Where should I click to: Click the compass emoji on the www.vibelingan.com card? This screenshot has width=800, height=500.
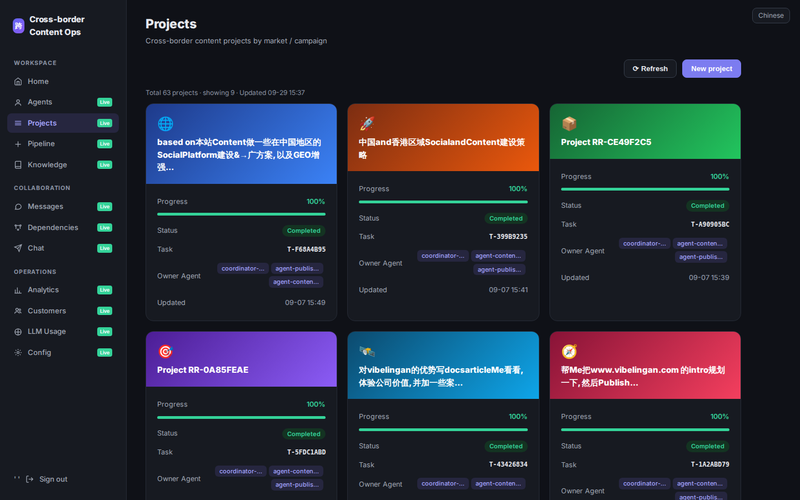click(x=569, y=351)
